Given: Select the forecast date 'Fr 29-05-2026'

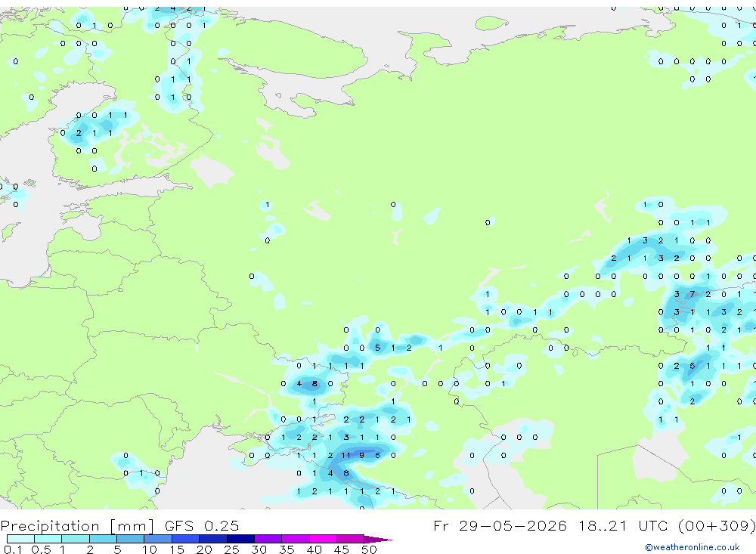Looking at the screenshot, I should [x=500, y=525].
